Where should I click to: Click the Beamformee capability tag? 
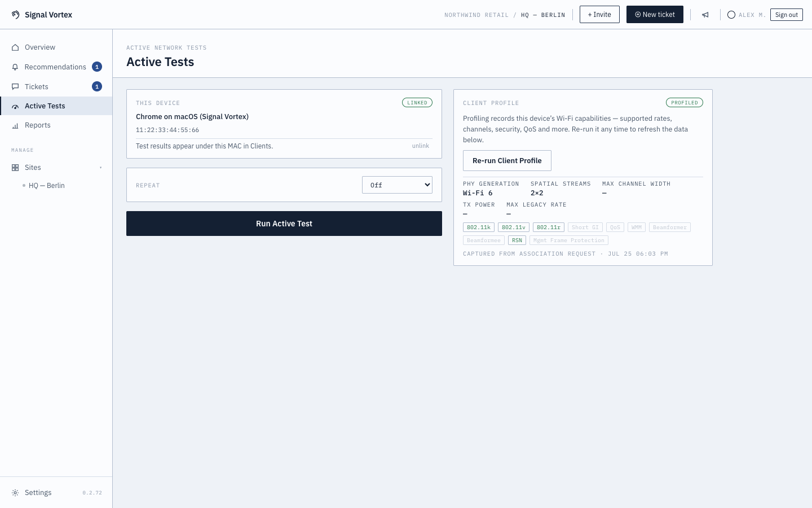pos(484,240)
